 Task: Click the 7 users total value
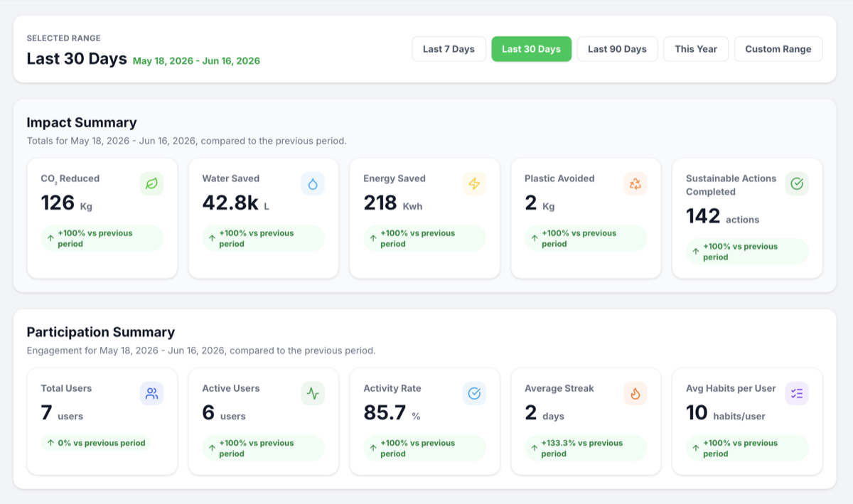pos(63,413)
